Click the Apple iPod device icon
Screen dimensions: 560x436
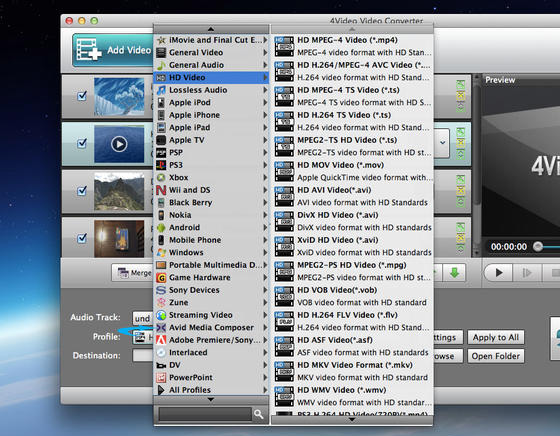tap(161, 102)
